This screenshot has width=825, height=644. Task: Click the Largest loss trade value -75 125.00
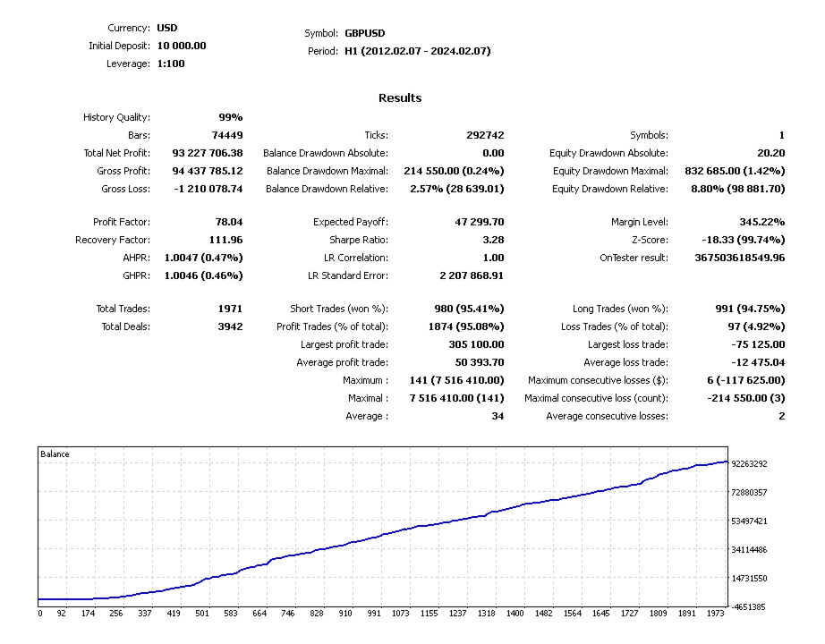758,344
